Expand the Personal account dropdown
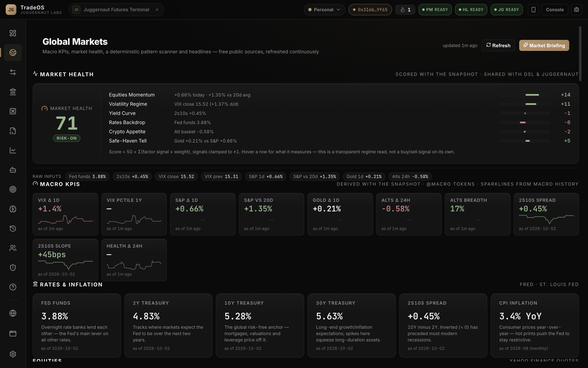 point(324,10)
